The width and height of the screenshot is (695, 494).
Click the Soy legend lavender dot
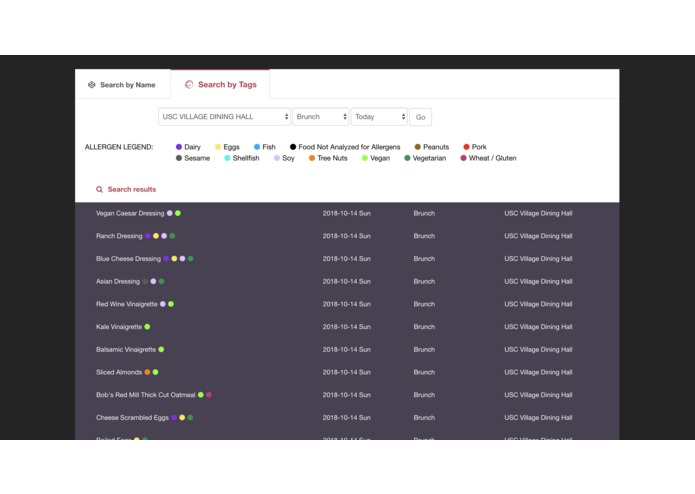coord(277,158)
